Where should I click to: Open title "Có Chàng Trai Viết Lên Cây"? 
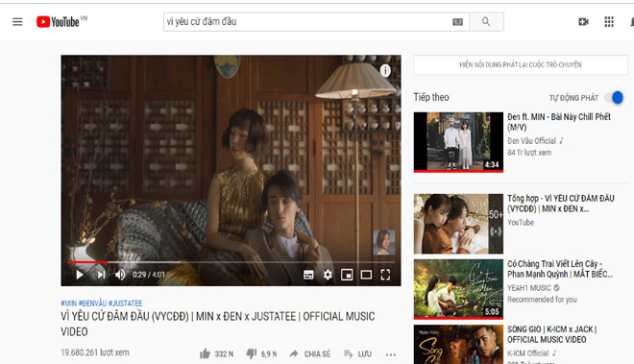560,269
